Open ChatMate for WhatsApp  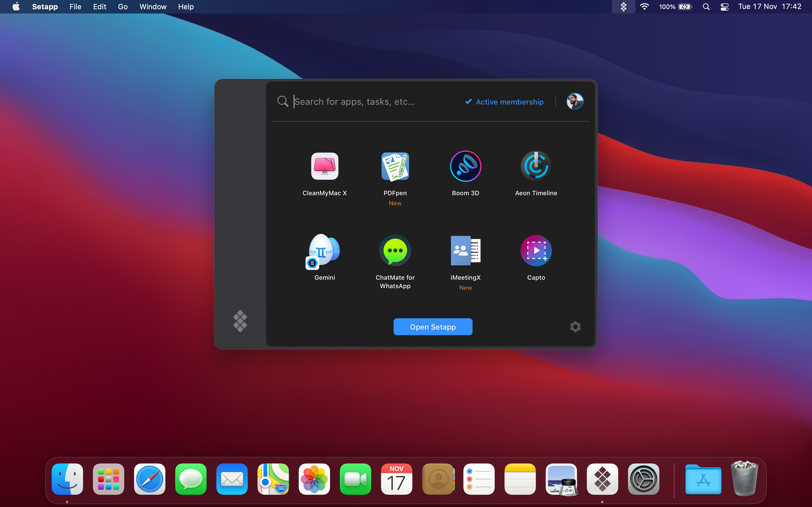coord(395,251)
